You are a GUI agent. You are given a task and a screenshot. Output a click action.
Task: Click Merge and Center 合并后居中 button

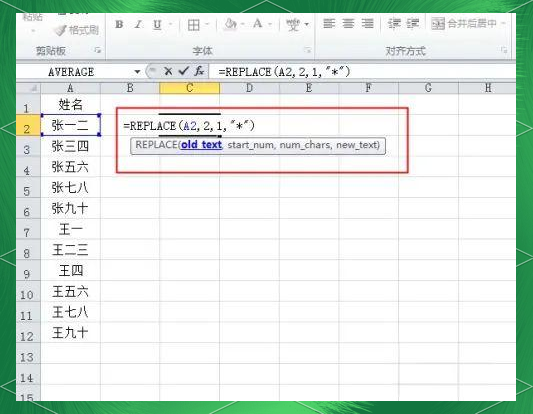coord(464,23)
